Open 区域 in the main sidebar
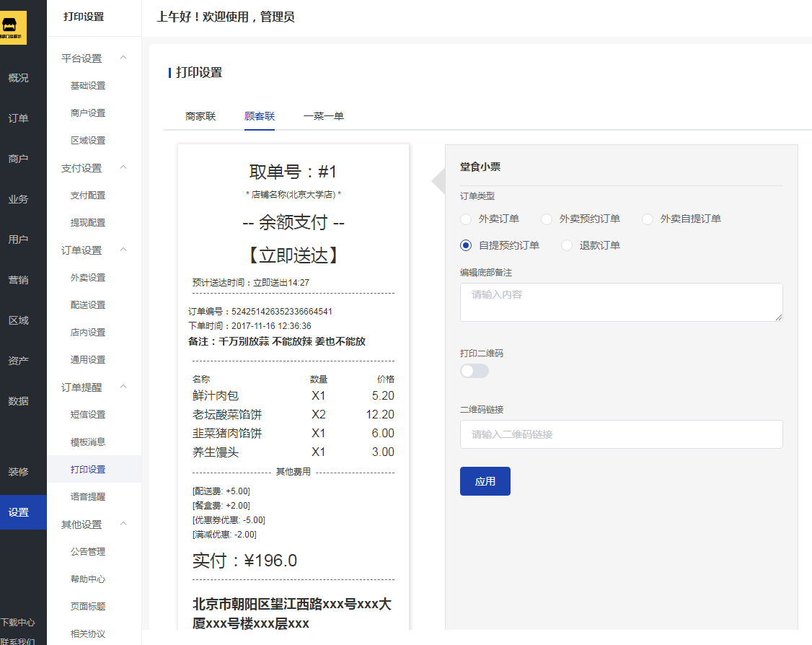The image size is (812, 645). click(19, 320)
